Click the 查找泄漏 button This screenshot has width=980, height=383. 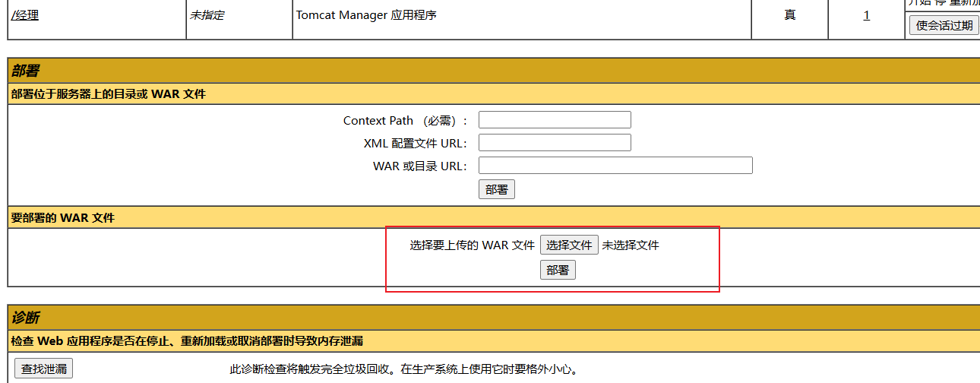point(44,369)
